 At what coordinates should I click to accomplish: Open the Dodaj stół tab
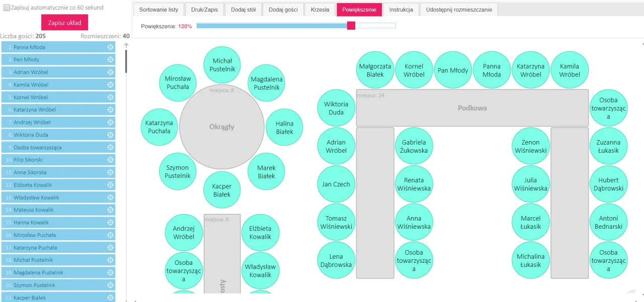click(244, 10)
